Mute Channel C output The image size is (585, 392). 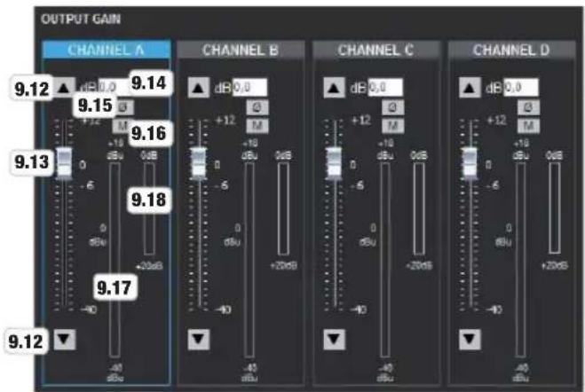pos(392,126)
